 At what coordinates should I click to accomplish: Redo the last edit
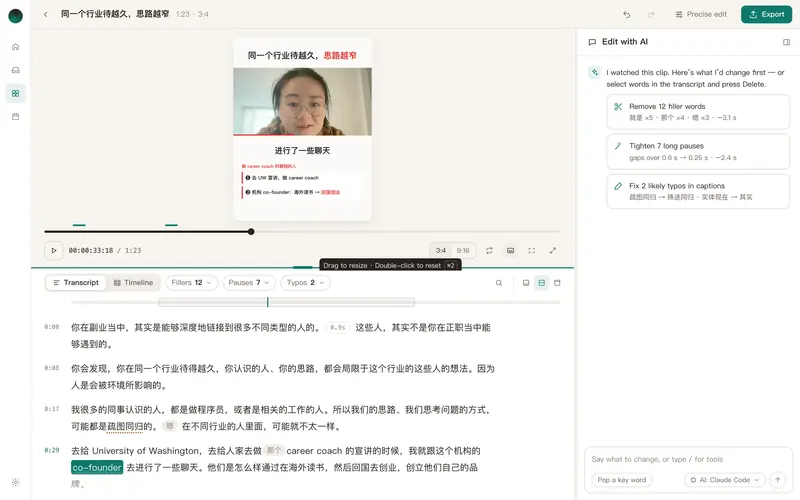pyautogui.click(x=651, y=14)
